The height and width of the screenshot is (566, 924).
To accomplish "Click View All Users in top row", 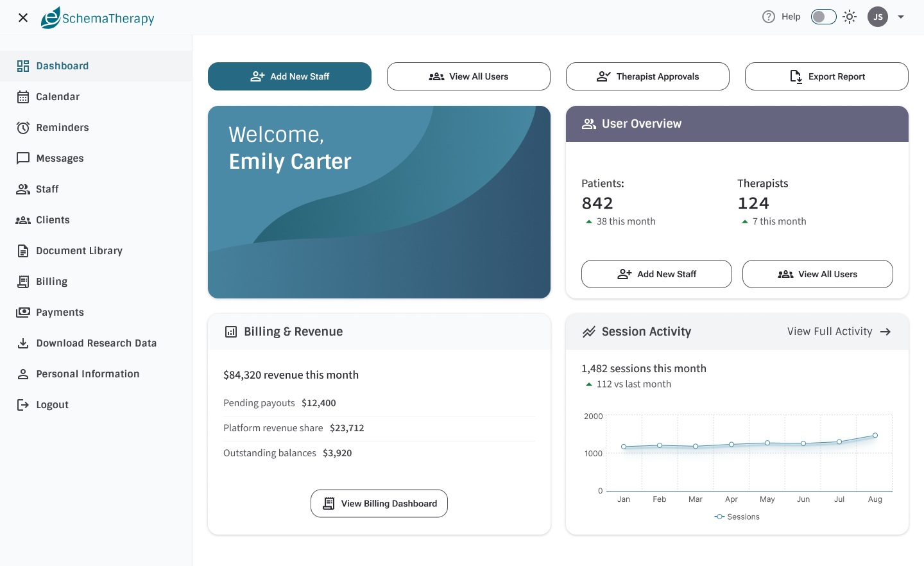I will click(468, 76).
